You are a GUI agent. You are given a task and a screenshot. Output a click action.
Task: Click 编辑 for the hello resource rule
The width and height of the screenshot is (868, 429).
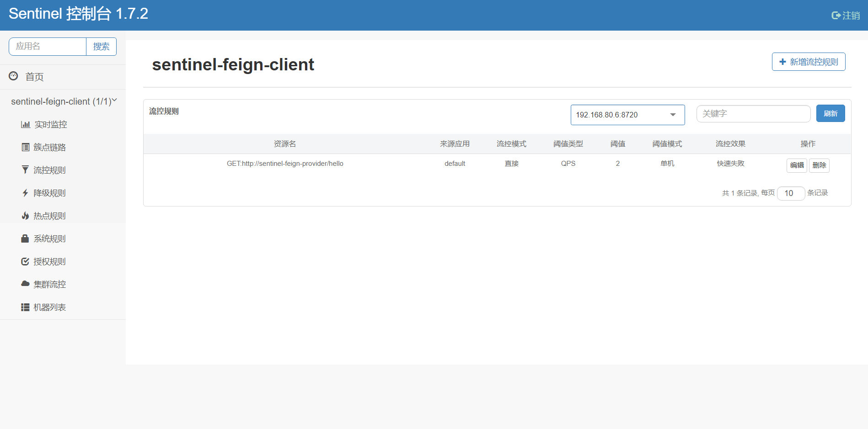click(797, 165)
